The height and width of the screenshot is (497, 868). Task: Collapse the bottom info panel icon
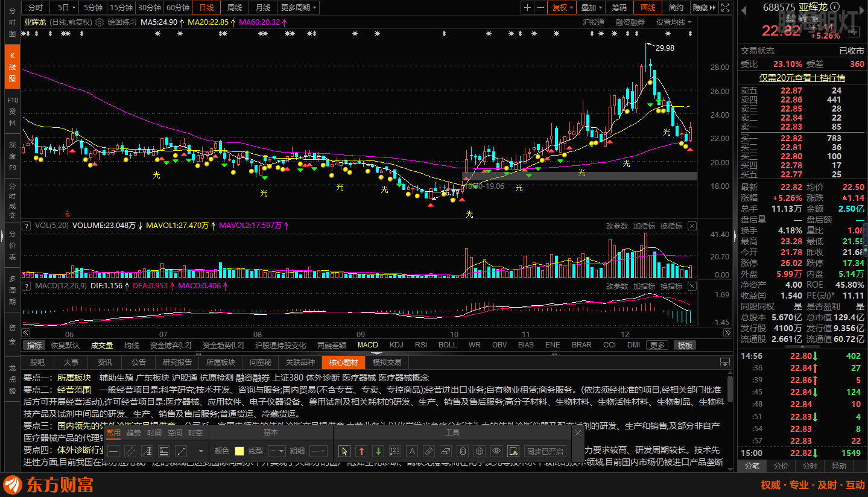tap(724, 362)
